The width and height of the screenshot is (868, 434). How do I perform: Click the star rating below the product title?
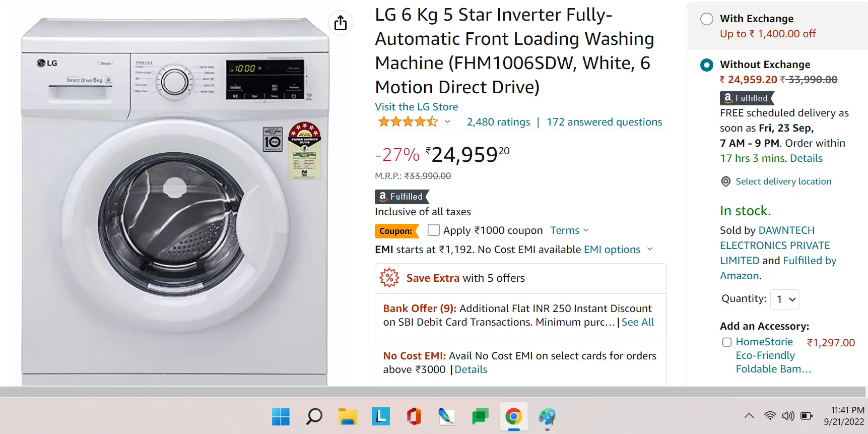click(x=408, y=121)
